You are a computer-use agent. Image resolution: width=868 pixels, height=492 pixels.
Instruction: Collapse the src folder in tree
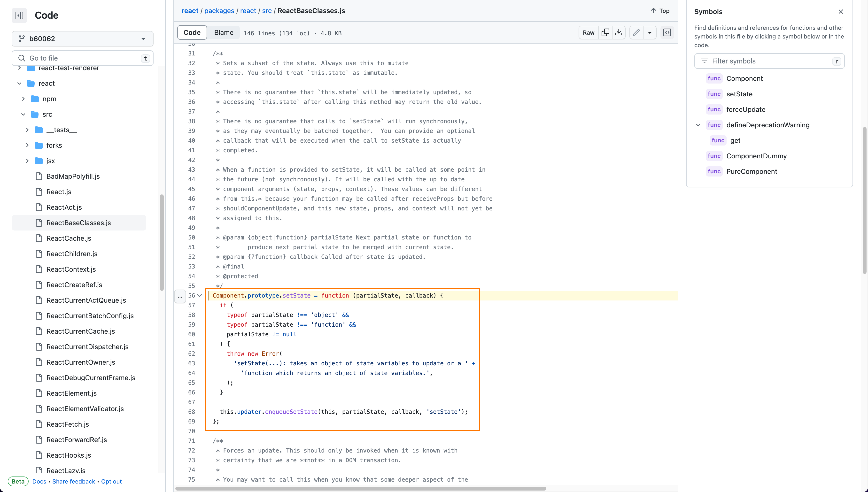pos(23,114)
